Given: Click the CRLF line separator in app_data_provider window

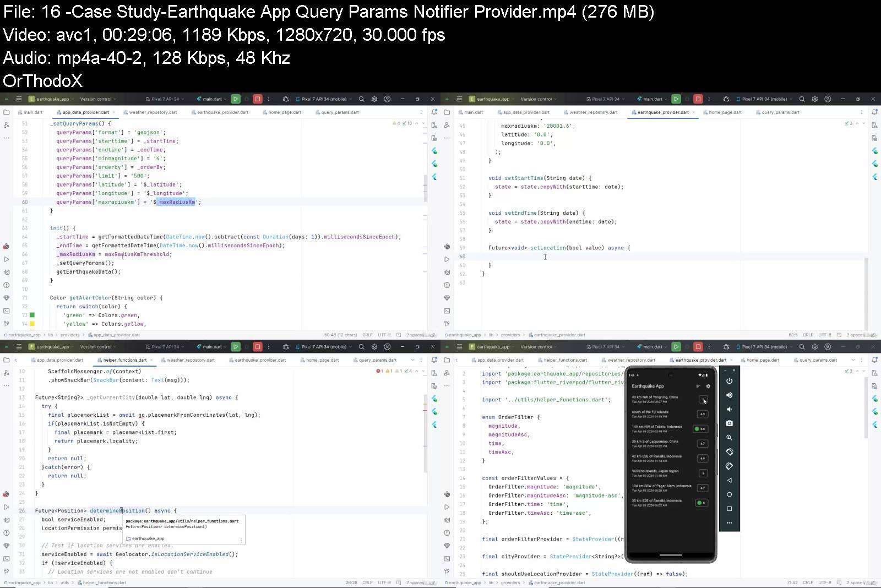Looking at the screenshot, I should point(368,335).
